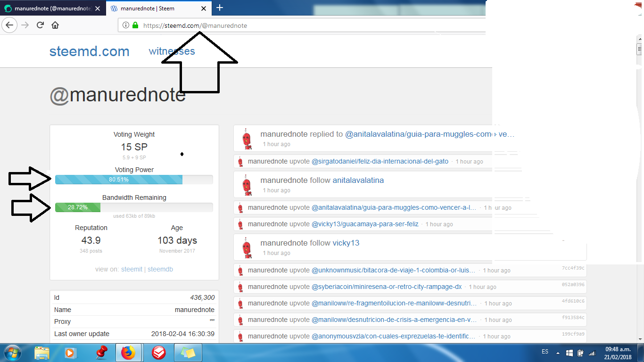Open sirgatodaniel feliz-dia-internacional-del-gato link
This screenshot has width=644, height=362.
[x=380, y=161]
